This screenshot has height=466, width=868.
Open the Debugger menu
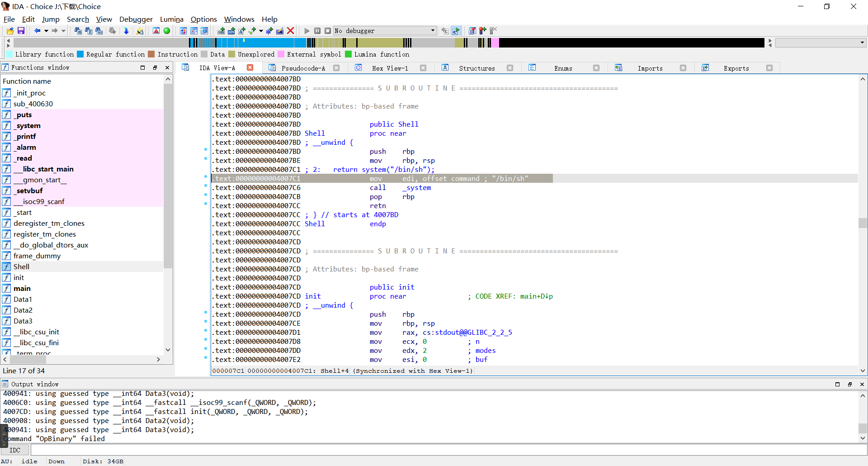click(x=136, y=19)
